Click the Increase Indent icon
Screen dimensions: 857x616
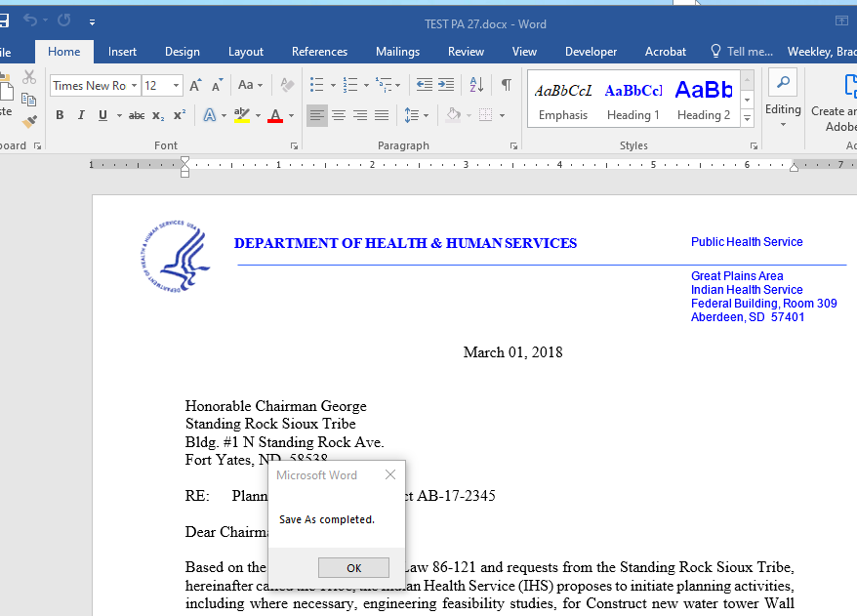point(446,85)
